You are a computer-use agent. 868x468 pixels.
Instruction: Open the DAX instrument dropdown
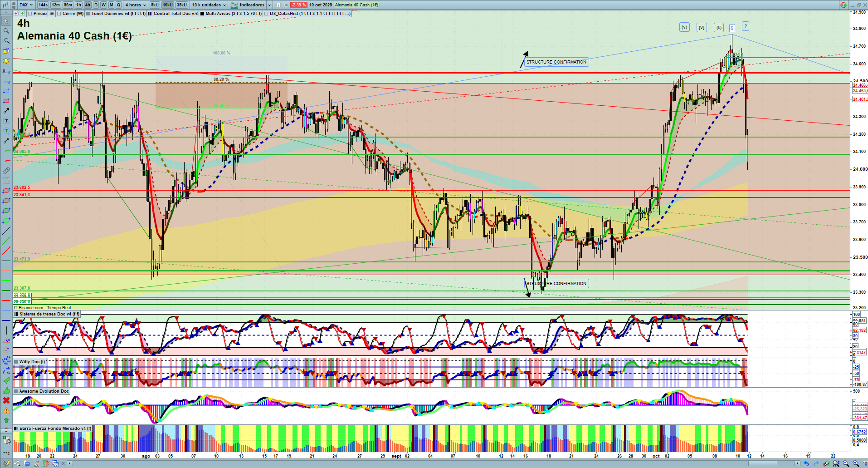26,5
